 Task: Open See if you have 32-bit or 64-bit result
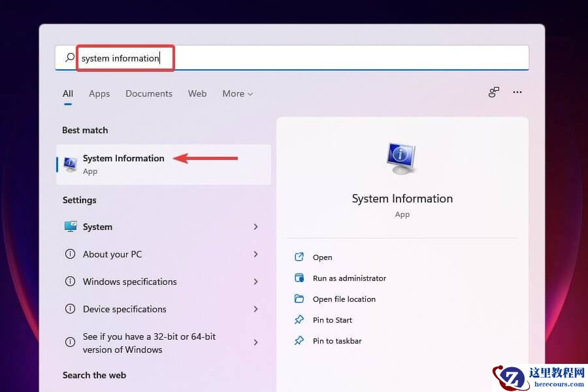pyautogui.click(x=163, y=342)
